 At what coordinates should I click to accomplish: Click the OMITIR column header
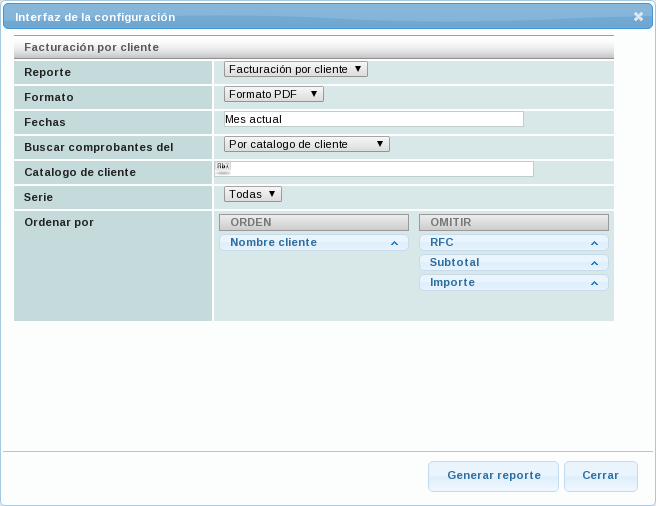(513, 223)
